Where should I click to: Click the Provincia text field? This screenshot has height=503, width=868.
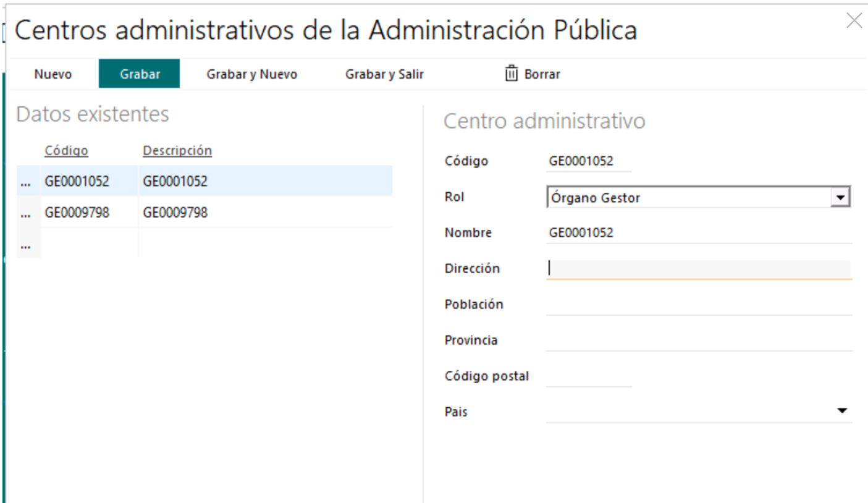698,340
